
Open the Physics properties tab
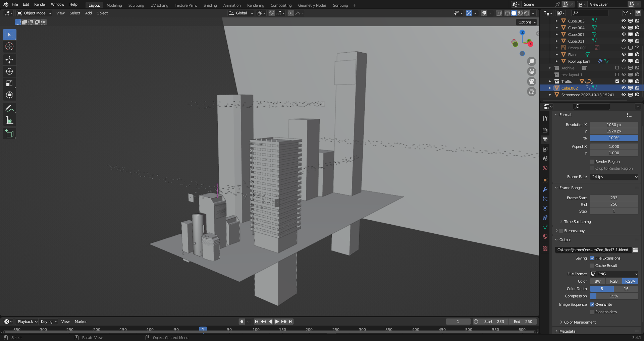(545, 208)
